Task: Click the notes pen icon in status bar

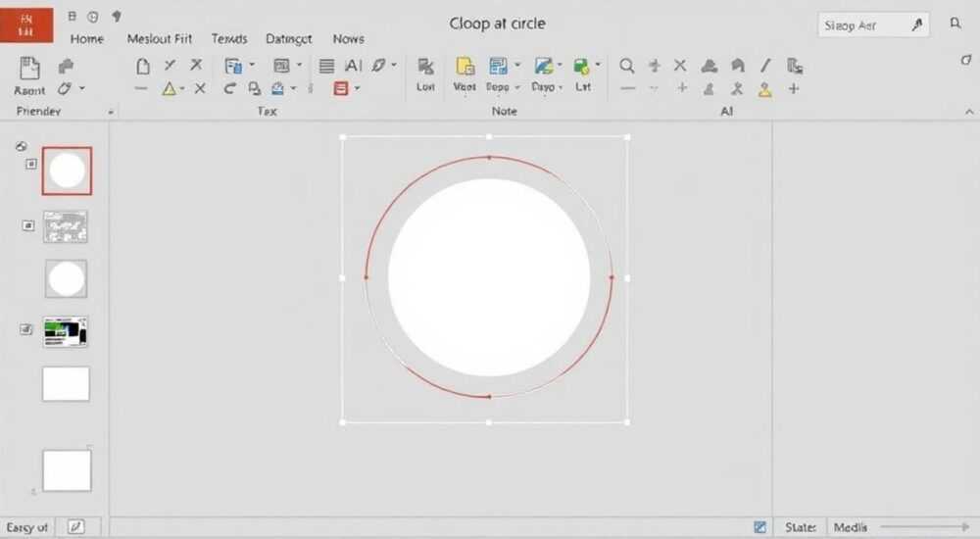Action: tap(75, 527)
